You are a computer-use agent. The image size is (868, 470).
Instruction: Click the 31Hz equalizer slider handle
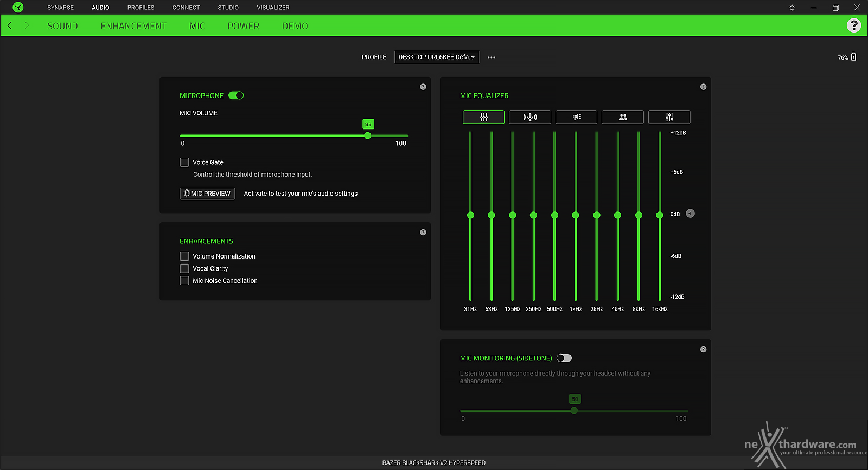[470, 215]
